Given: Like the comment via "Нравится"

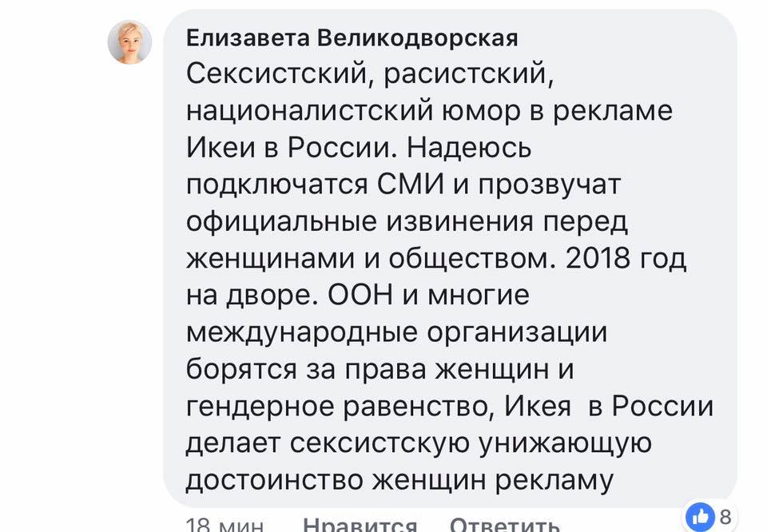Looking at the screenshot, I should 360,525.
